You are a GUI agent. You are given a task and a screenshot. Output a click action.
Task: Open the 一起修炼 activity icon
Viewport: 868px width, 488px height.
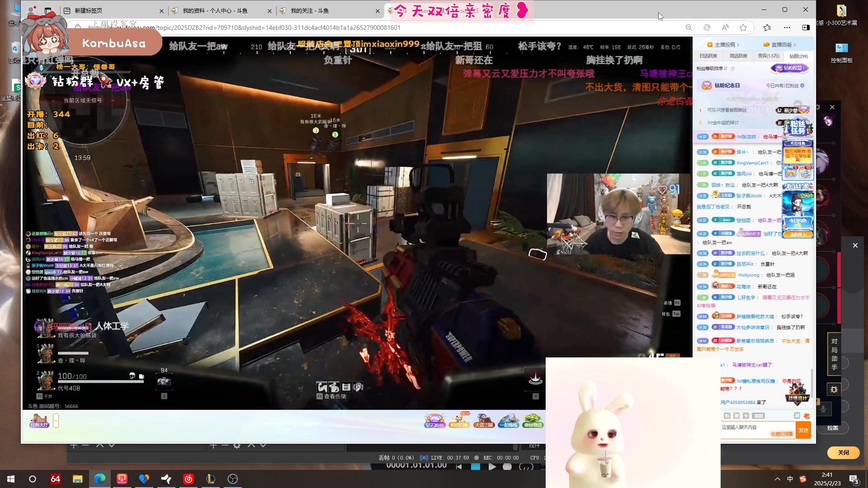tap(508, 421)
